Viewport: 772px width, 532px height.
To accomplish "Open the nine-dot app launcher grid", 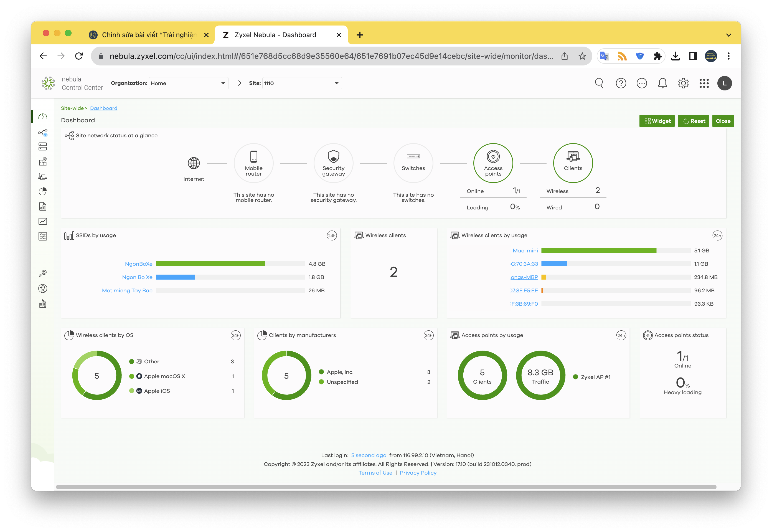I will pyautogui.click(x=704, y=83).
